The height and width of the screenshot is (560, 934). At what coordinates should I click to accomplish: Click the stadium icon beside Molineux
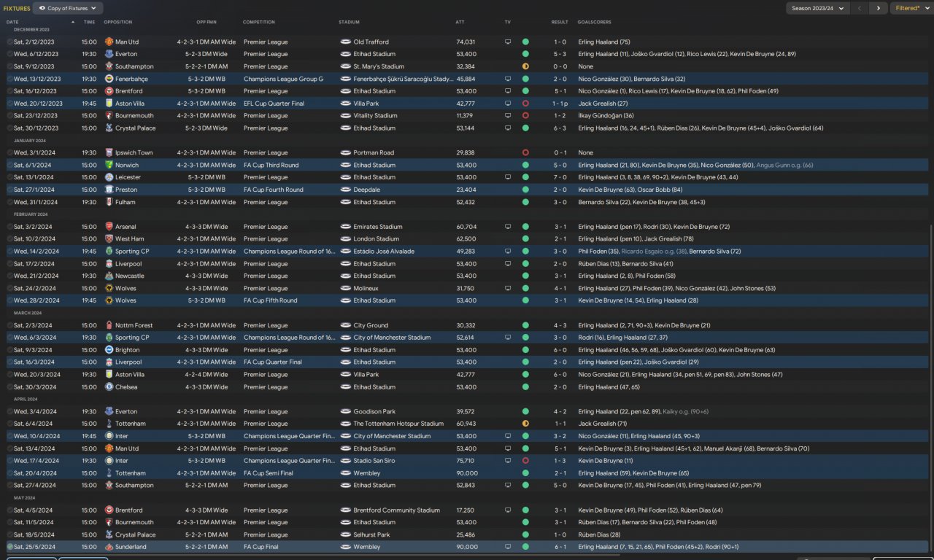point(345,288)
